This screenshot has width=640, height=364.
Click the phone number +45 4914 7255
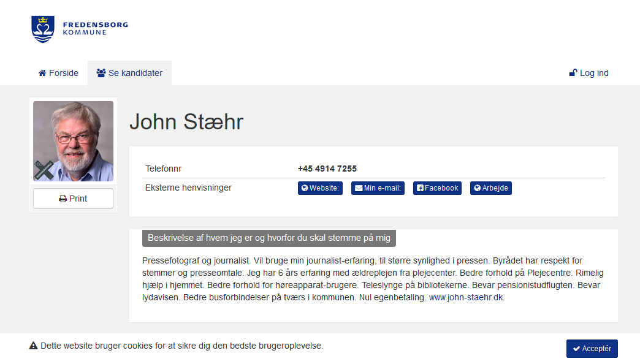point(327,169)
